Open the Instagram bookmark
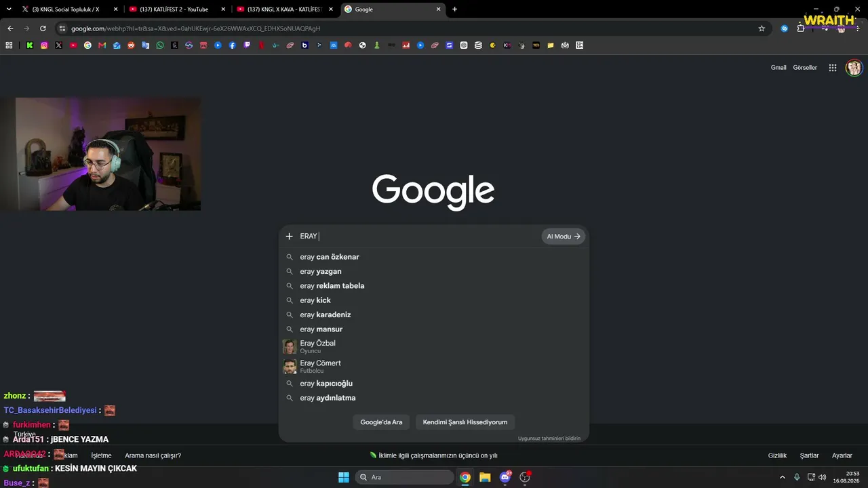This screenshot has width=868, height=488. pyautogui.click(x=44, y=45)
